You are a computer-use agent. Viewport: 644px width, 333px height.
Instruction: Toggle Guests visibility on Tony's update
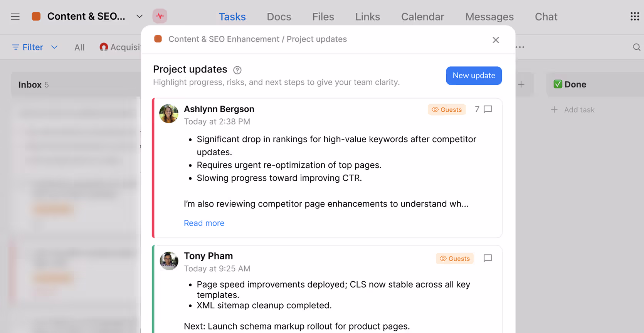455,259
